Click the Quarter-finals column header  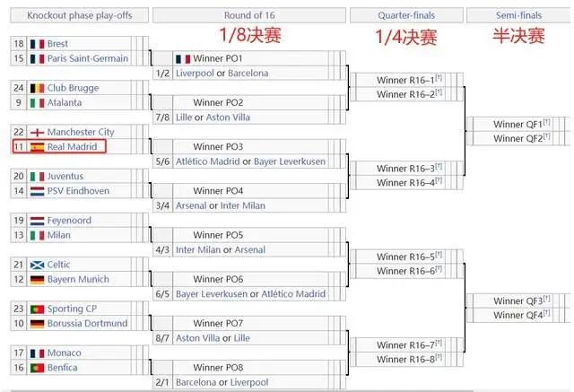[x=406, y=15]
